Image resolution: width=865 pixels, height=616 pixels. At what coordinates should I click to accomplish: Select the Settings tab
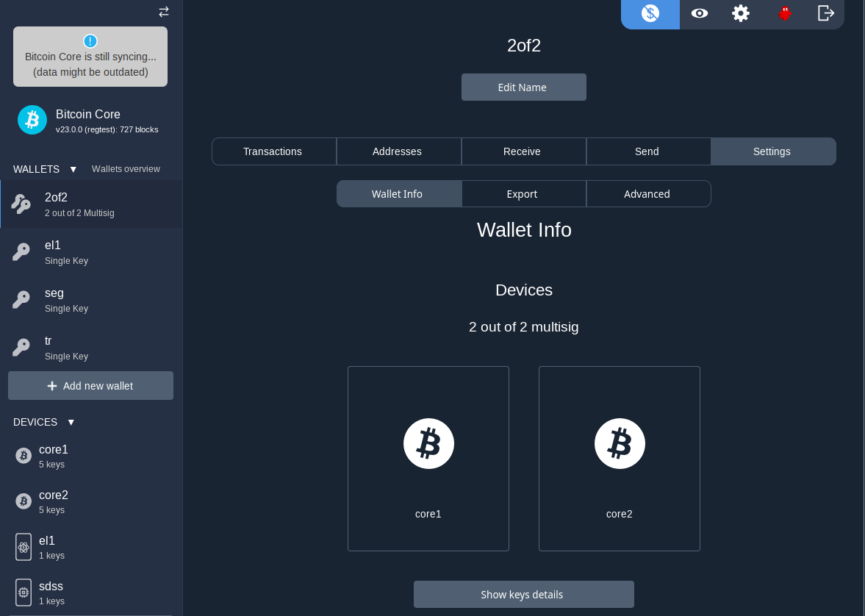click(773, 151)
